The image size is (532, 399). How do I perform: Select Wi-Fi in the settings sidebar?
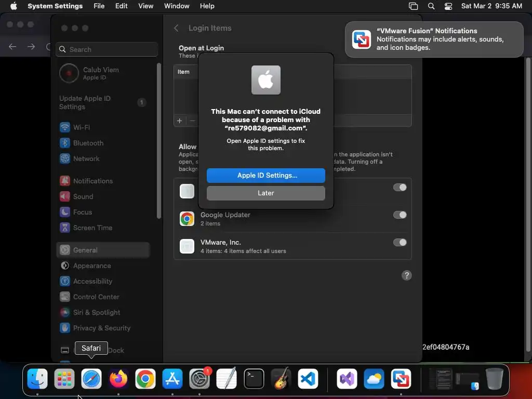coord(103,127)
